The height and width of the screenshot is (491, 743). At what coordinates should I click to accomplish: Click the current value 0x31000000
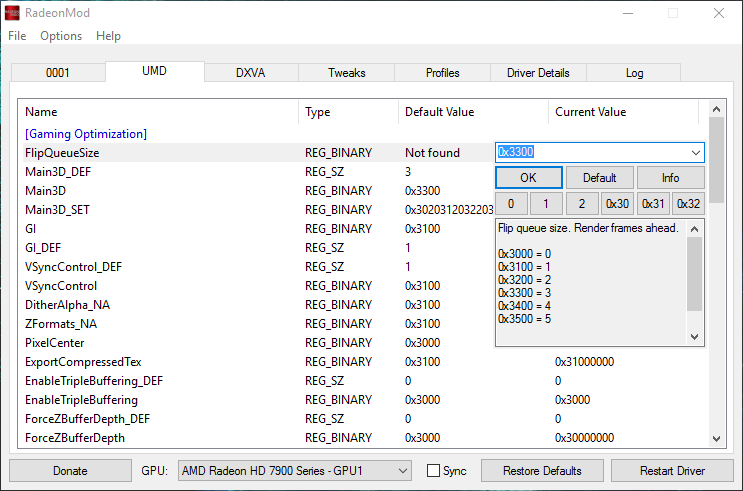coord(584,362)
